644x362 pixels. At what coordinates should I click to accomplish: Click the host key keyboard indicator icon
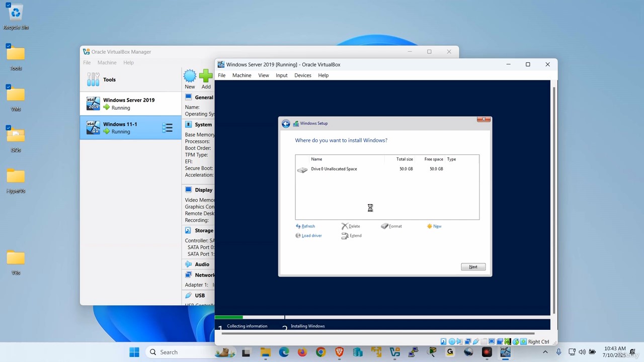(523, 341)
